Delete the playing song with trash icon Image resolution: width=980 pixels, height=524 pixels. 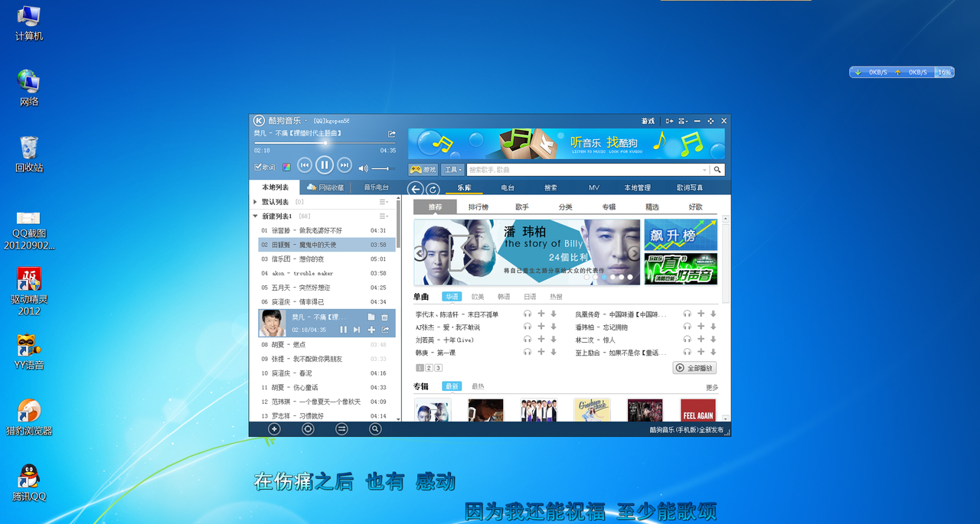click(385, 317)
